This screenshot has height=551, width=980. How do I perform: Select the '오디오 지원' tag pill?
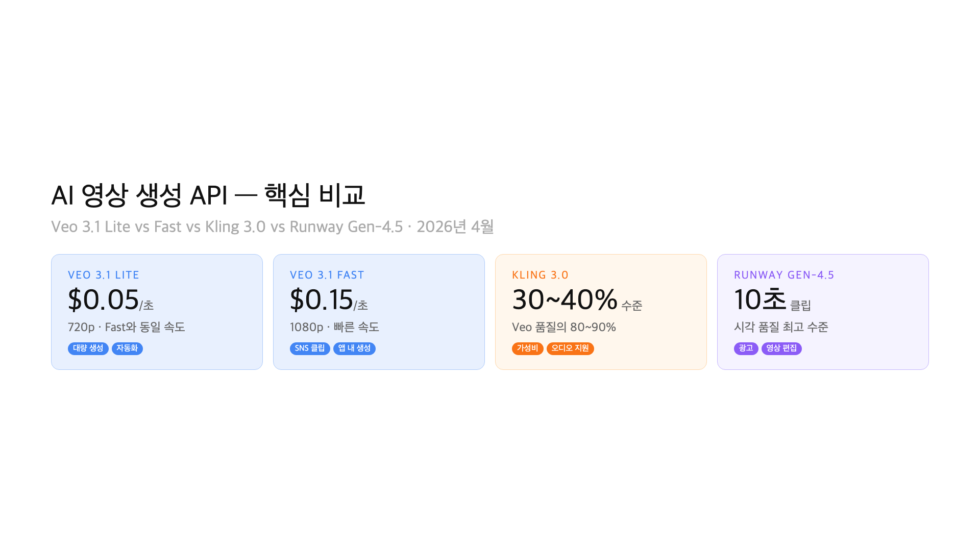pyautogui.click(x=570, y=348)
